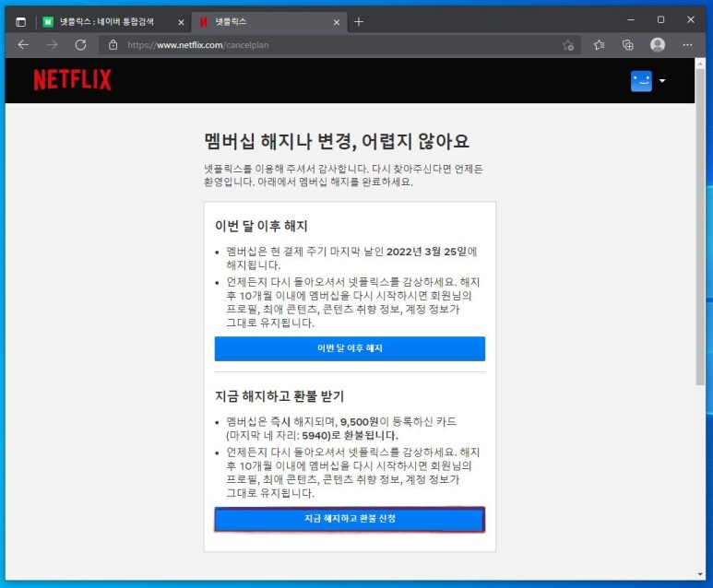This screenshot has width=713, height=588.
Task: Open browser Settings and more menu
Action: pos(687,45)
